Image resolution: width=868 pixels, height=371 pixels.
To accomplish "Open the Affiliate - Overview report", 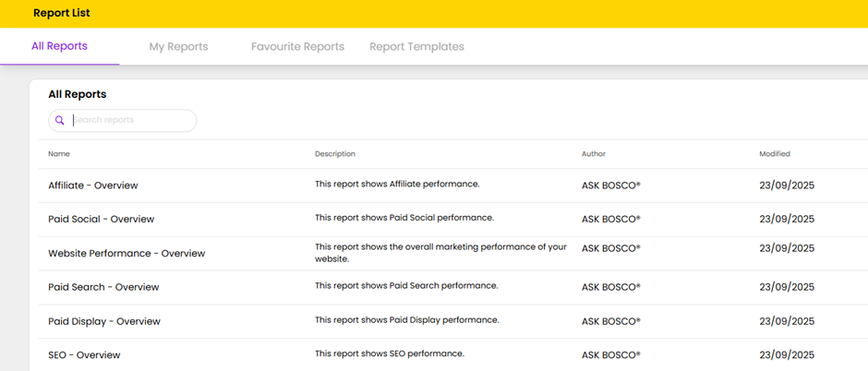I will 93,185.
